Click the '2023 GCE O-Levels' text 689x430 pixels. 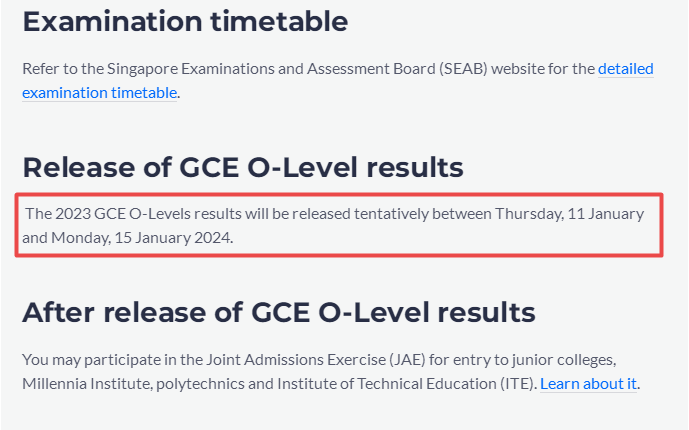click(123, 214)
